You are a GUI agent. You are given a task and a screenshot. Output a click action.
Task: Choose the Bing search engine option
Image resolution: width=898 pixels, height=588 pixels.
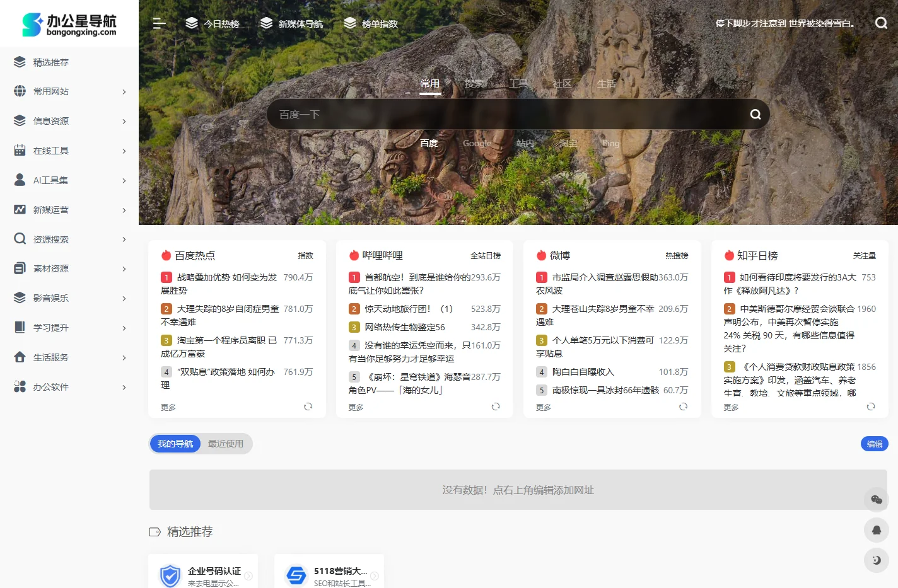pos(610,143)
